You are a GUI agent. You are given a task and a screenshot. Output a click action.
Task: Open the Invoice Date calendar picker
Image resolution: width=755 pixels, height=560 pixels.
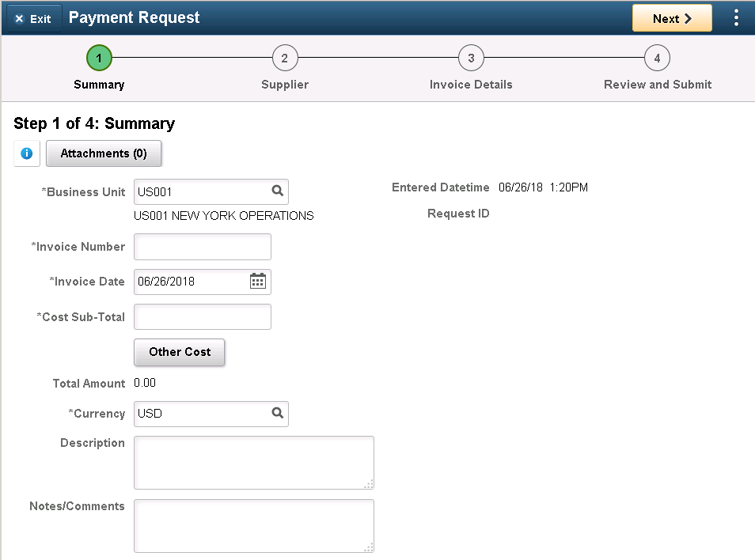point(258,282)
